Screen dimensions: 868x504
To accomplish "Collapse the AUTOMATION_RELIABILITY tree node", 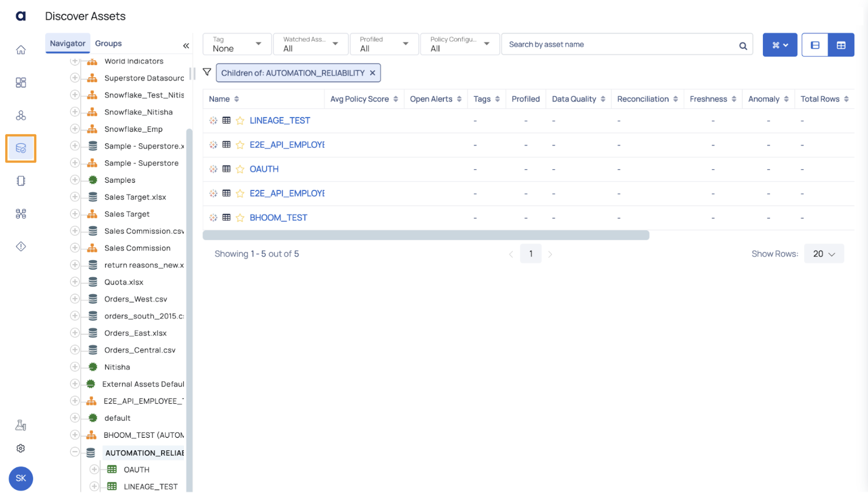I will [75, 452].
